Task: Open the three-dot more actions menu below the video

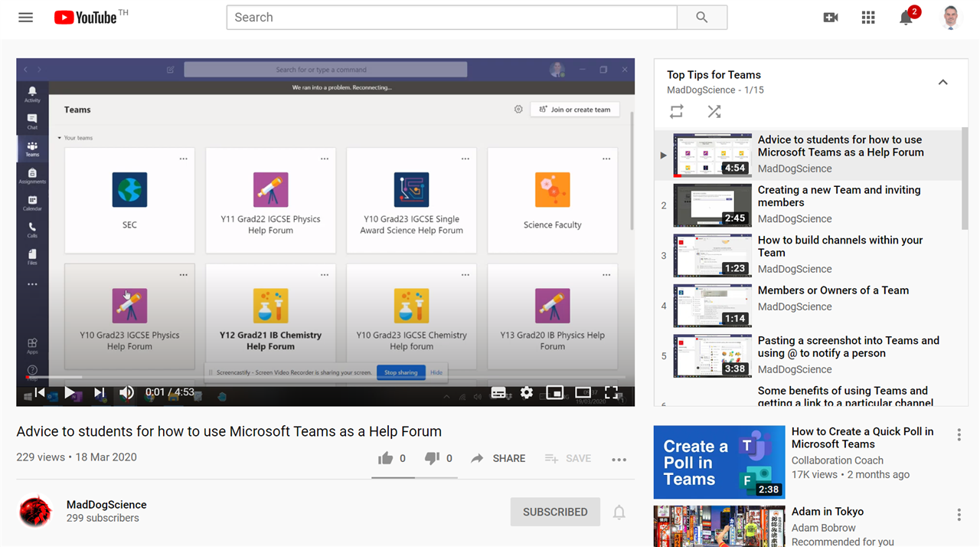Action: [619, 459]
